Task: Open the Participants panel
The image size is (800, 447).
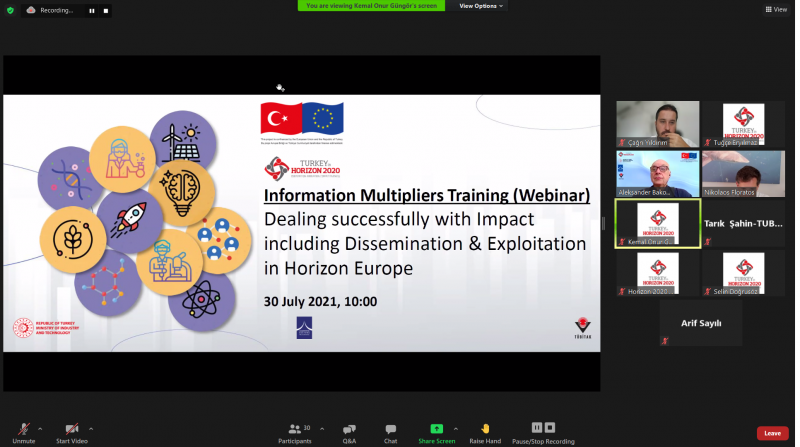Action: [295, 433]
